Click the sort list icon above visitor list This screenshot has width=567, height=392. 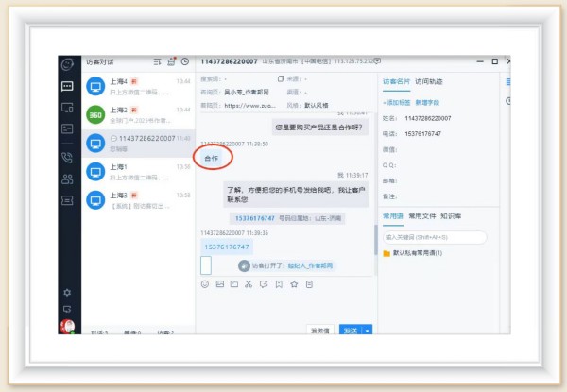(157, 61)
